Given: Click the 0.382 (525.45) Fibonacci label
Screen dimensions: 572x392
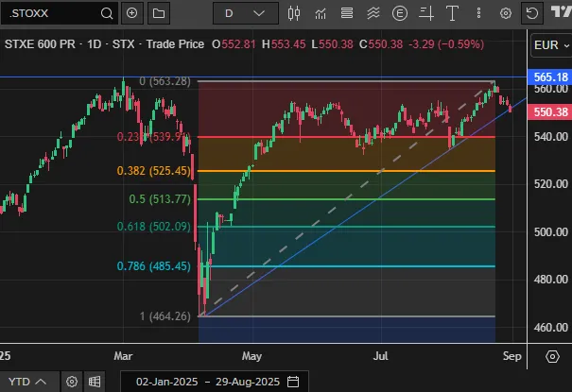Looking at the screenshot, I should coord(153,171).
